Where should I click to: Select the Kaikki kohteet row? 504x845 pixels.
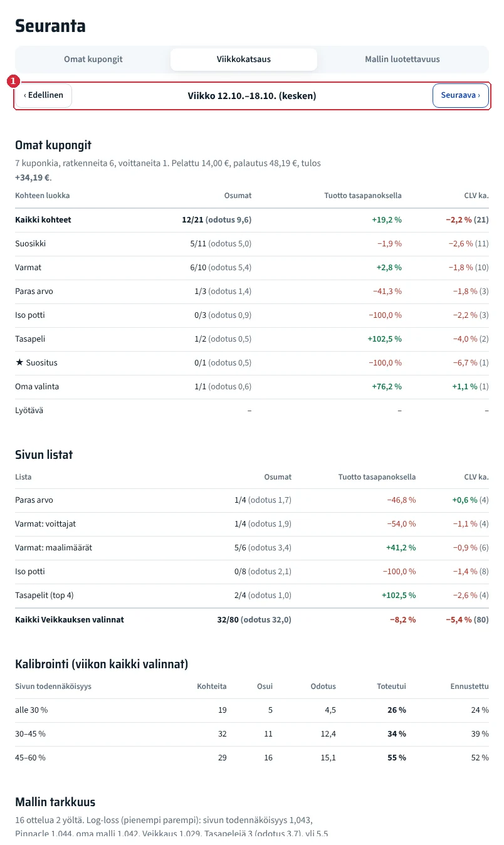[252, 220]
